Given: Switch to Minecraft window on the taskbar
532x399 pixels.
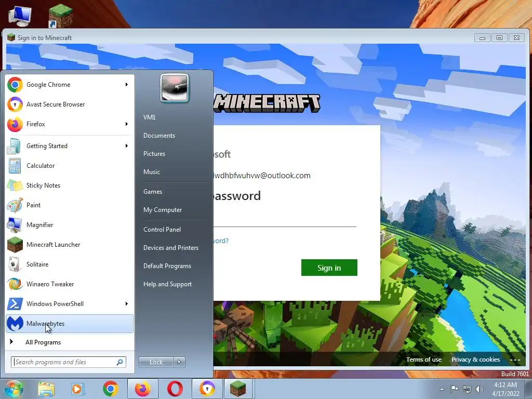Looking at the screenshot, I should 238,389.
